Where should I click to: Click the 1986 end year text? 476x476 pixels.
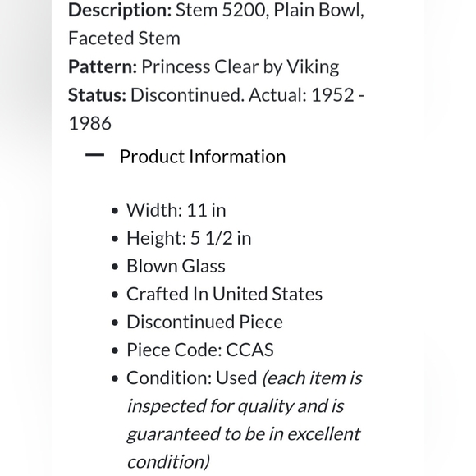[x=89, y=123]
